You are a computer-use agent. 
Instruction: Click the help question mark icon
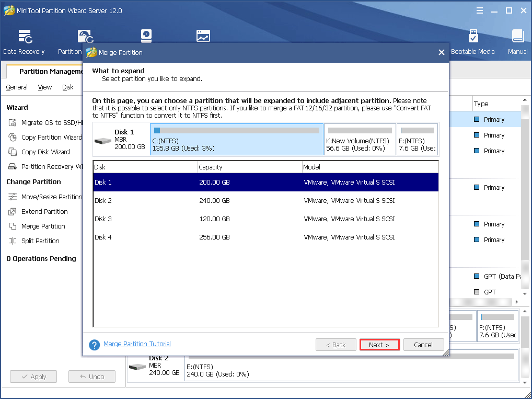pos(94,345)
